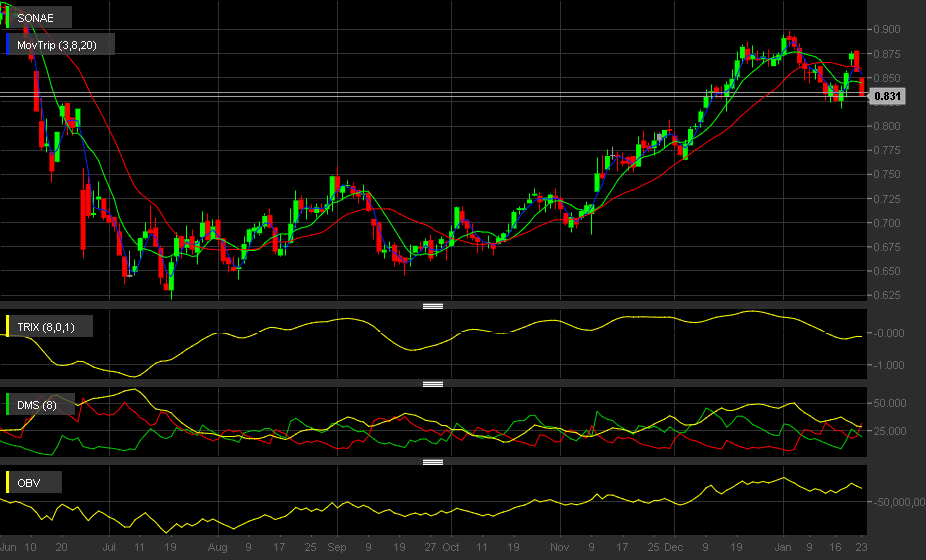Screen dimensions: 926x560
Task: Click the 0.900 level on price axis
Action: coord(887,29)
